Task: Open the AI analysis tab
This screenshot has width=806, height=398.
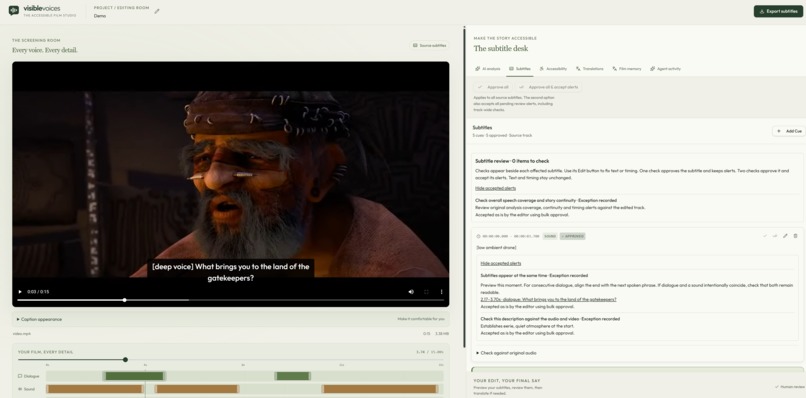Action: coord(488,68)
